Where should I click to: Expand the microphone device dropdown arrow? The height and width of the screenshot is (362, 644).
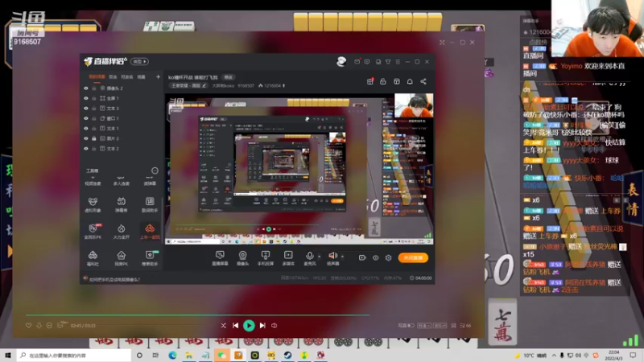320,257
